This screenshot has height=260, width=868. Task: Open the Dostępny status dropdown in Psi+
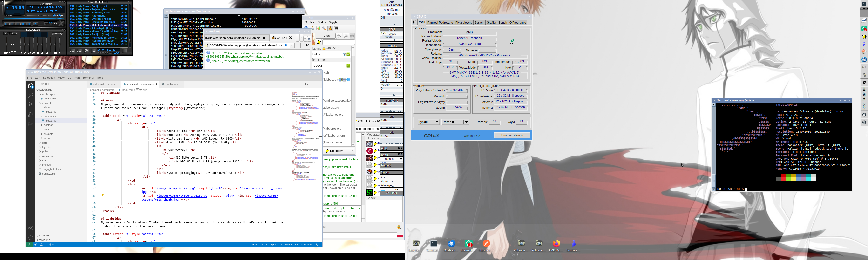pyautogui.click(x=339, y=151)
